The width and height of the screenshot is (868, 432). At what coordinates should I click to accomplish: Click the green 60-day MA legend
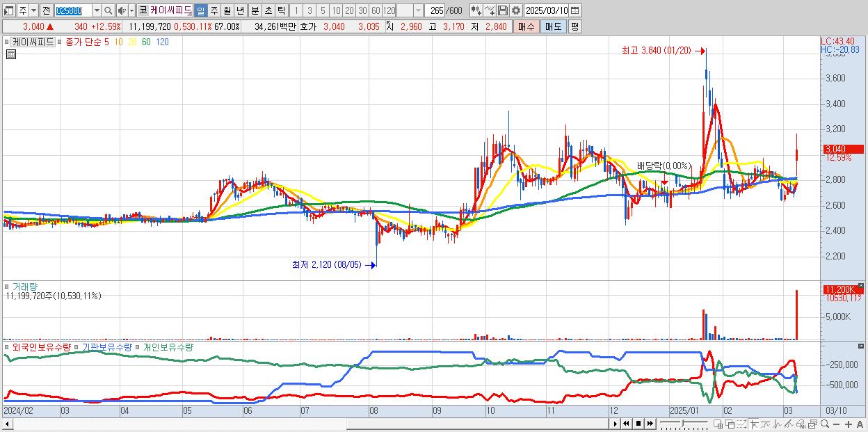tap(146, 42)
